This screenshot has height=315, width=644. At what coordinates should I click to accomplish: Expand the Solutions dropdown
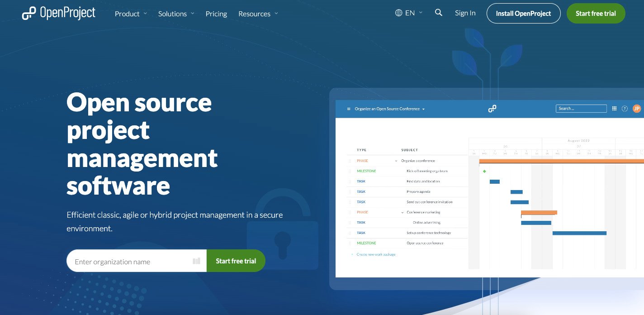tap(176, 14)
